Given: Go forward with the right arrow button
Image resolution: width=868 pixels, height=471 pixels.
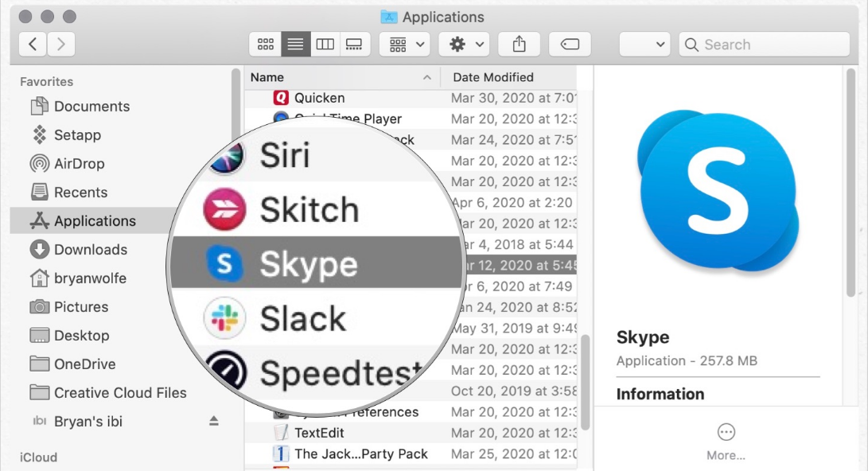Looking at the screenshot, I should click(61, 45).
